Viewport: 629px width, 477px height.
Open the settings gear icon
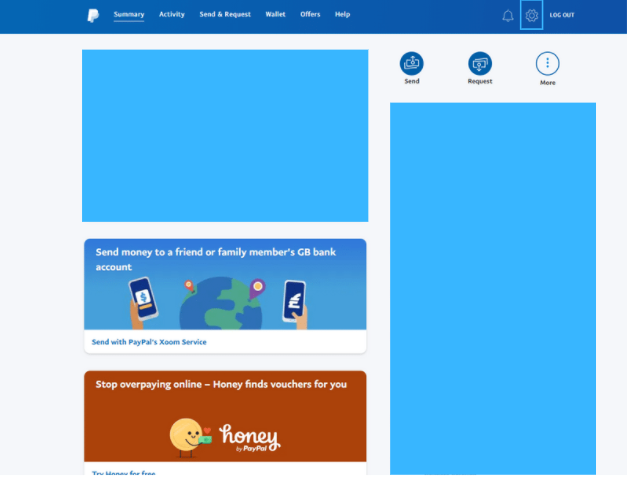coord(533,15)
